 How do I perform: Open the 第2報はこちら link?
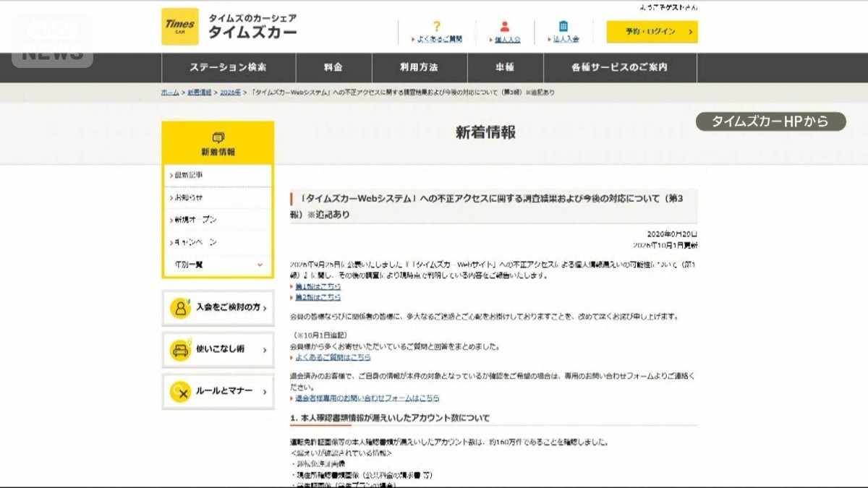(x=318, y=297)
